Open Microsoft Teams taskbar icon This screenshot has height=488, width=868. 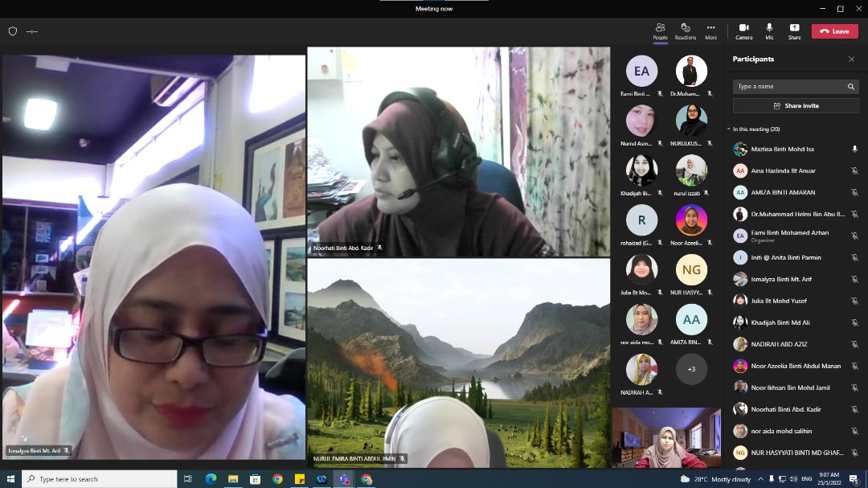pyautogui.click(x=344, y=478)
